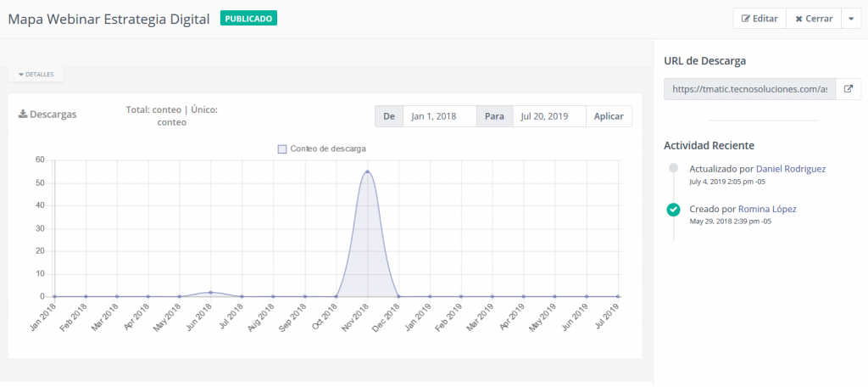The width and height of the screenshot is (868, 387).
Task: Click the Nov 2018 peak data point
Action: pos(367,171)
